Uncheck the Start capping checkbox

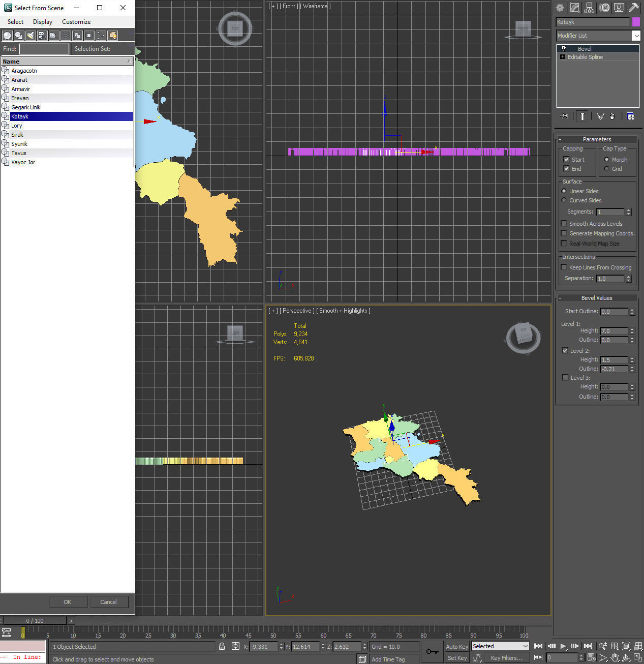coord(566,160)
